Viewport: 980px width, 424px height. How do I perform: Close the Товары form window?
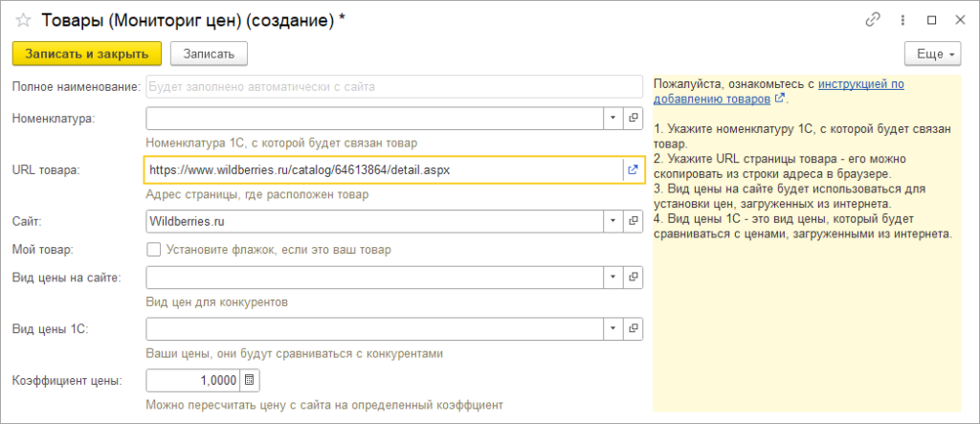pyautogui.click(x=961, y=20)
